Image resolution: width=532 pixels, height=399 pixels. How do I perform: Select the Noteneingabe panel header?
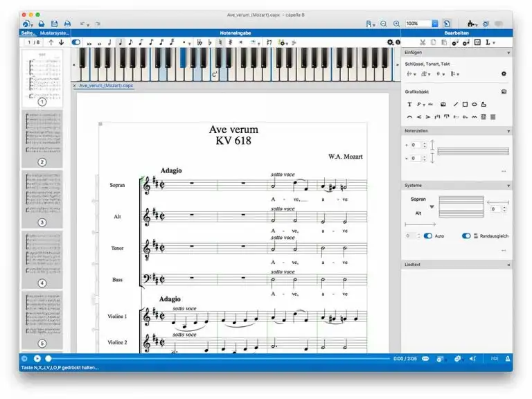[236, 33]
